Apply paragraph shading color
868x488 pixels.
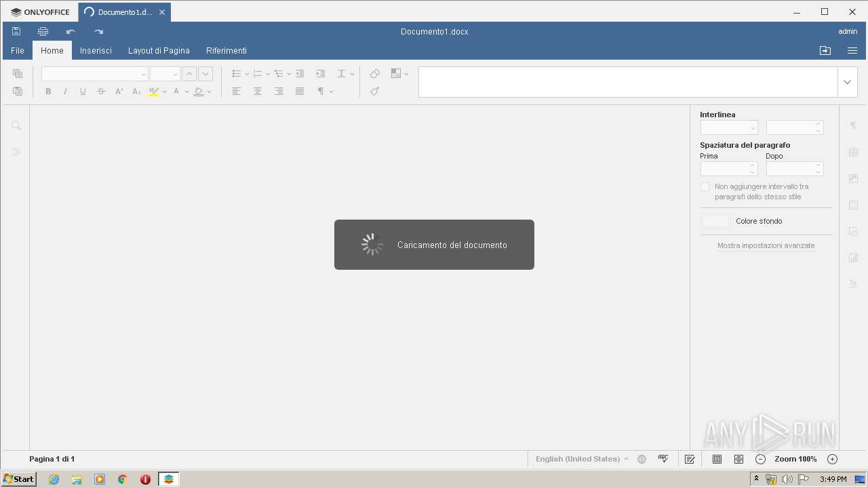click(x=199, y=91)
